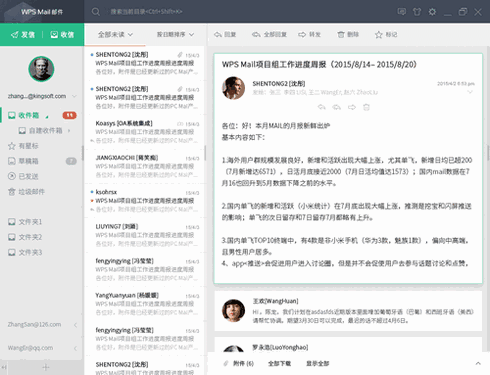
Task: Open the settings gear icon
Action: (432, 12)
